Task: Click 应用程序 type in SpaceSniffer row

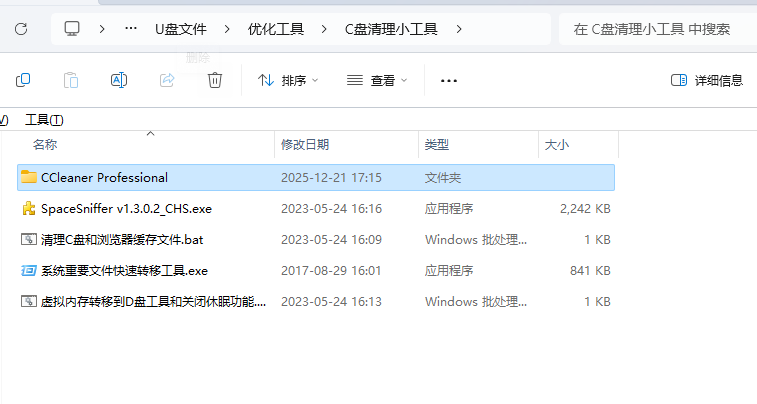Action: pyautogui.click(x=449, y=209)
